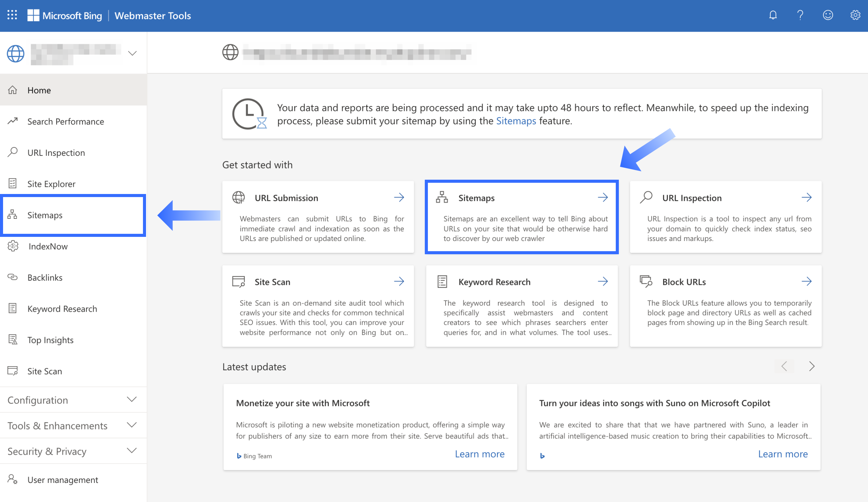This screenshot has height=502, width=868.
Task: Open the app launcher grid icon
Action: point(12,15)
